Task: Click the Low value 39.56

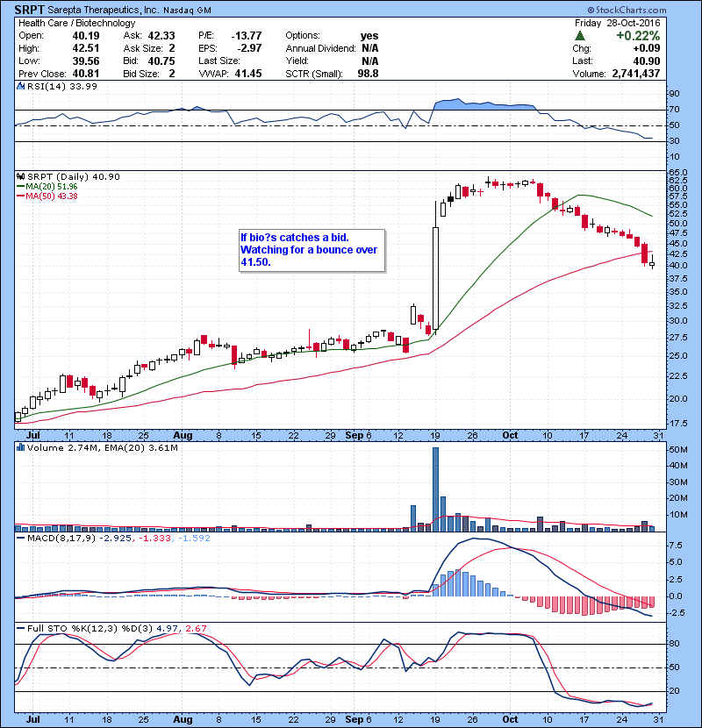Action: [86, 61]
